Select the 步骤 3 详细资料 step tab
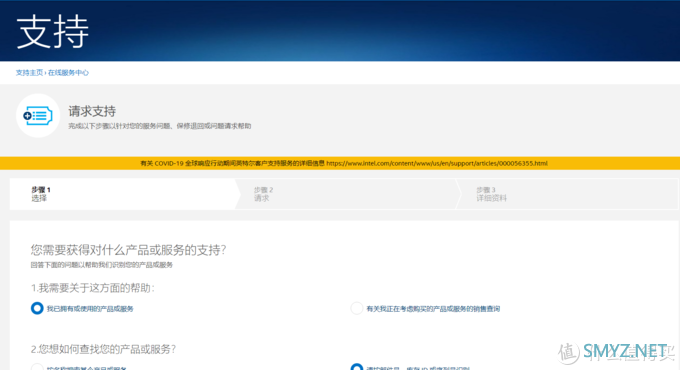This screenshot has height=370, width=680. [568, 194]
